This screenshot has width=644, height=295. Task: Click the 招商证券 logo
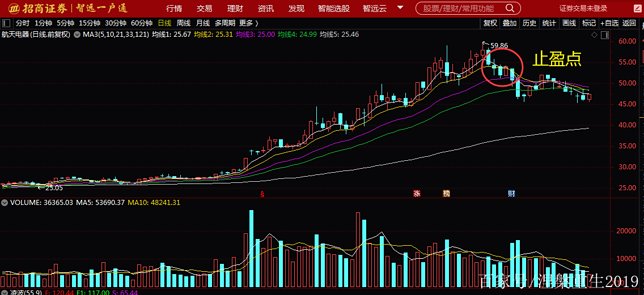(x=36, y=8)
